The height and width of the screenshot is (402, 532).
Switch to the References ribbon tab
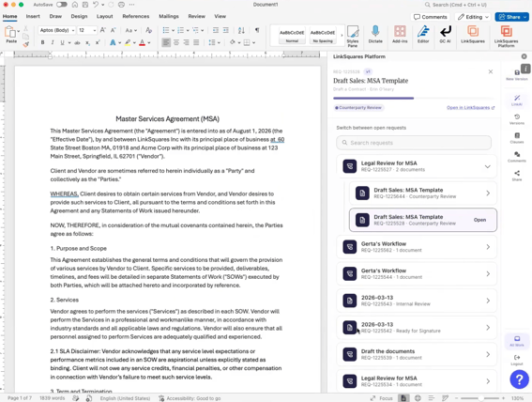click(x=136, y=16)
